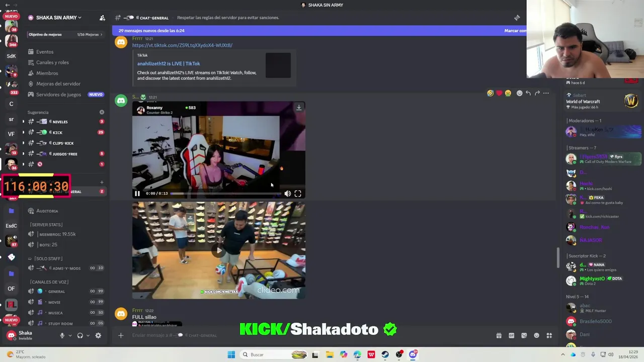Open Windows Start menu
Screen dimensions: 644x362
pos(231,354)
